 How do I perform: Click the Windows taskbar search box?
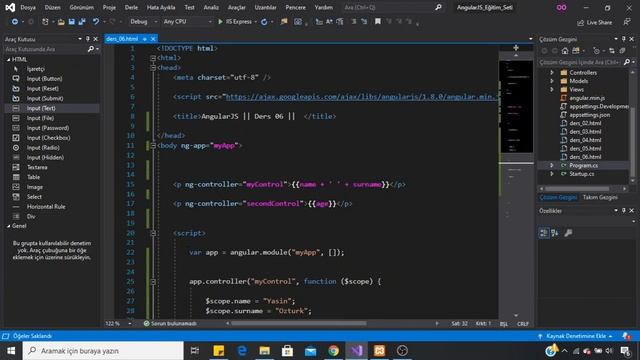coord(103,351)
